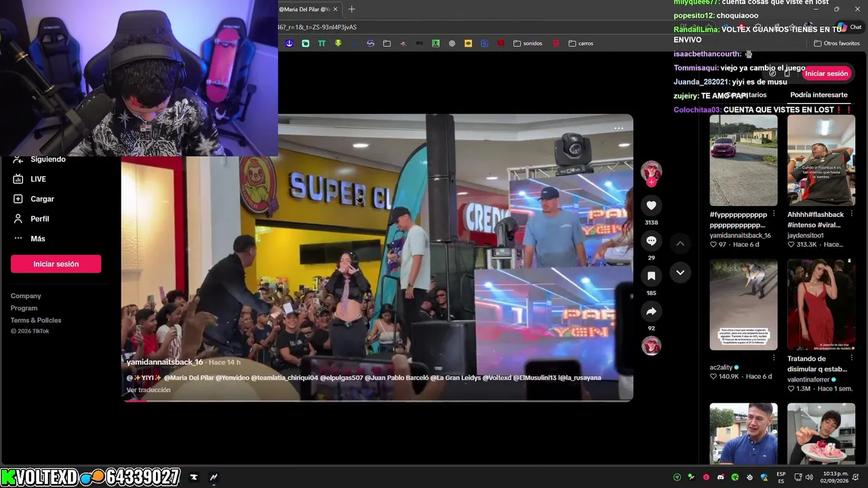This screenshot has height=488, width=868.
Task: Open the creator's profile avatar above like button
Action: pos(651,171)
